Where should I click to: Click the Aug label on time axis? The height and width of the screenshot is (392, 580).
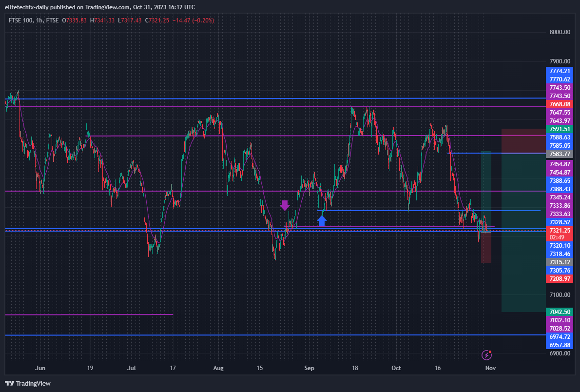(x=219, y=368)
